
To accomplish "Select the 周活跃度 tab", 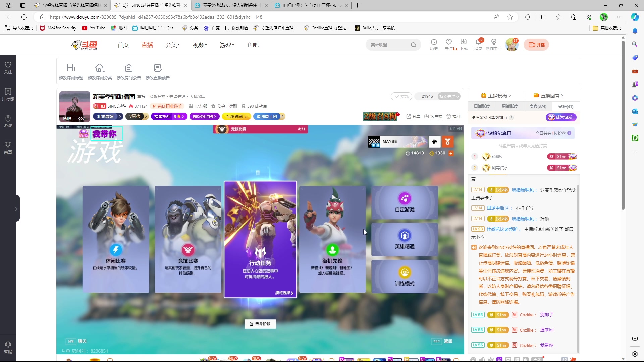I will (509, 106).
